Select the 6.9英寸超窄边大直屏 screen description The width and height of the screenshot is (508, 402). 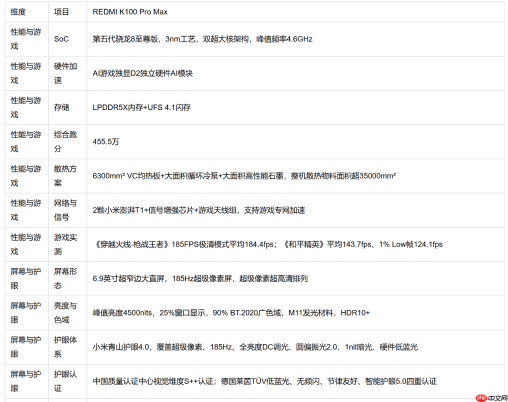click(x=200, y=278)
